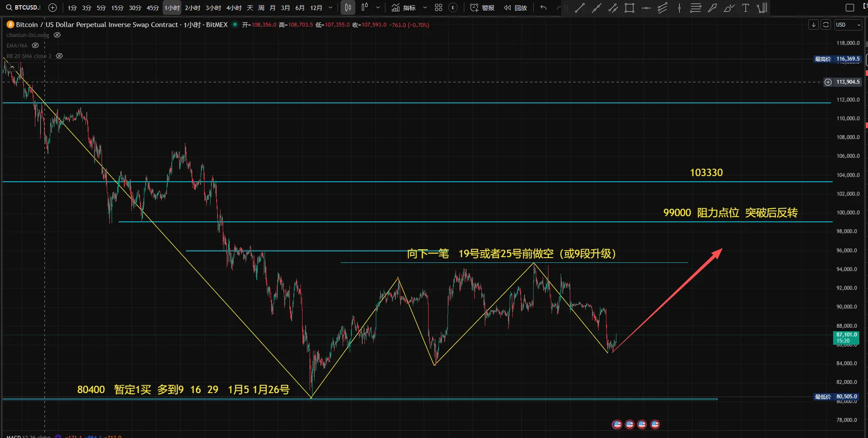Open the layout grid selector
Viewport: 868px width, 438px height.
[x=439, y=8]
